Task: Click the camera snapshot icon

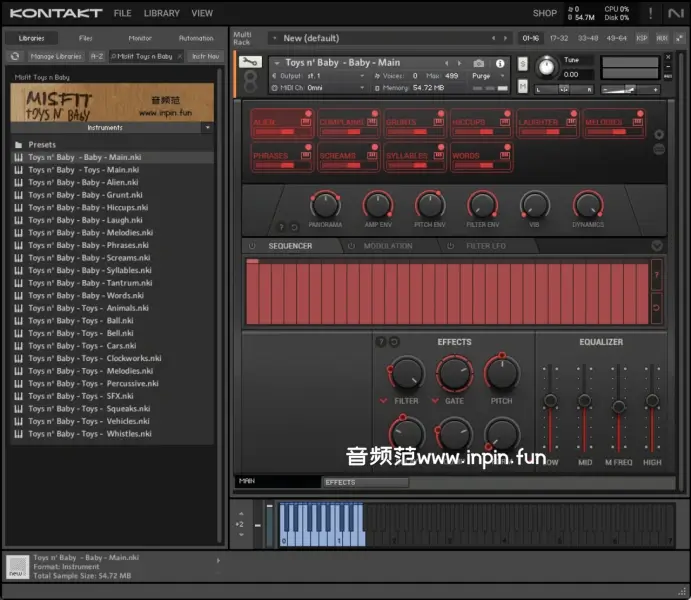Action: point(478,63)
